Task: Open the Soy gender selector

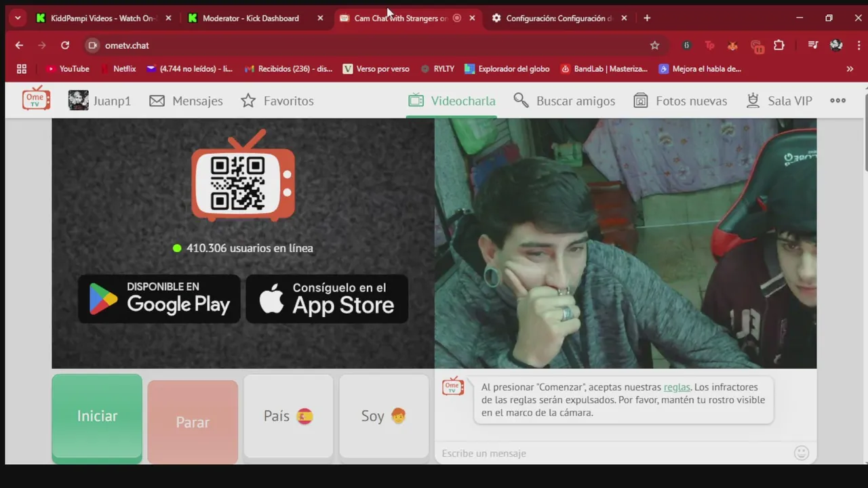Action: coord(384,416)
